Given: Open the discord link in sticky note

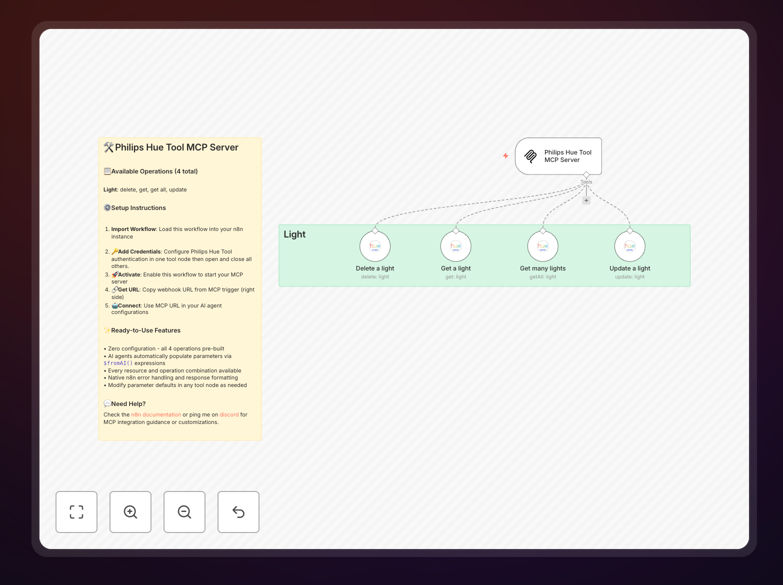Looking at the screenshot, I should pos(229,415).
